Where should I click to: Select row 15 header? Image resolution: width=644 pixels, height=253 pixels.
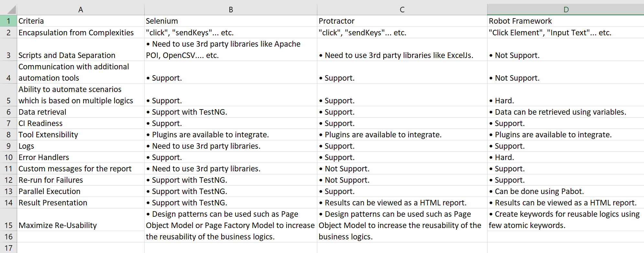8,220
